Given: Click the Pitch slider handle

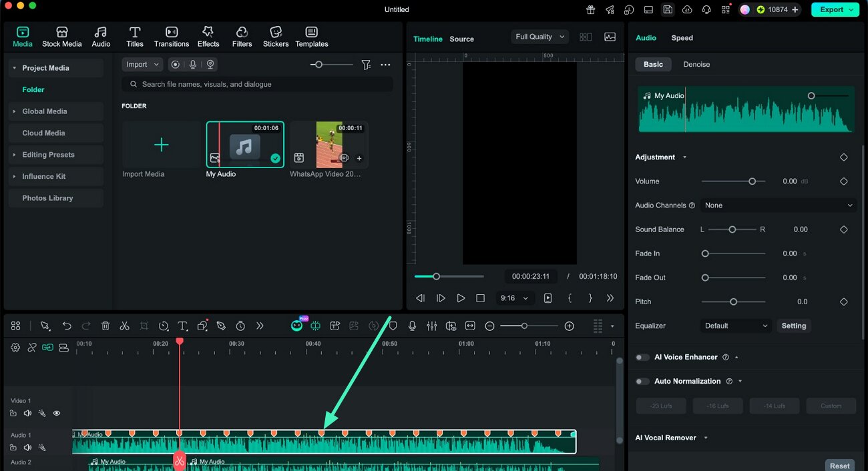Looking at the screenshot, I should point(733,302).
